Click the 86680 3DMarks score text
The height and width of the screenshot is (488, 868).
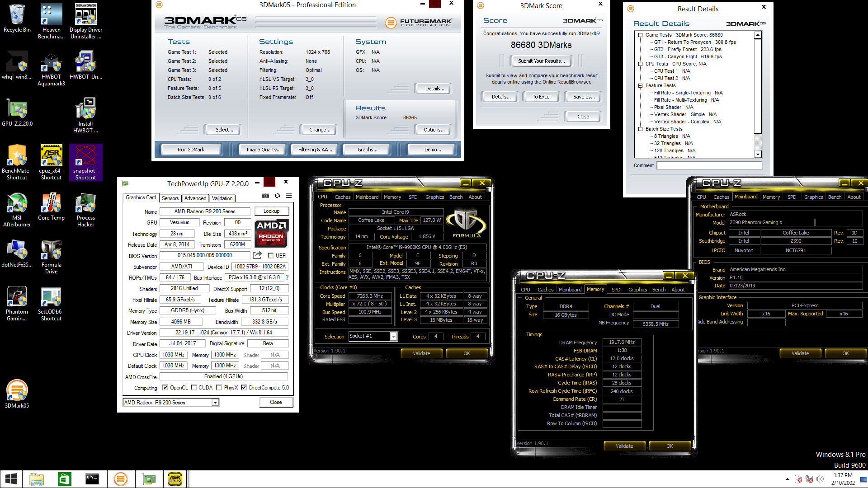pos(541,45)
